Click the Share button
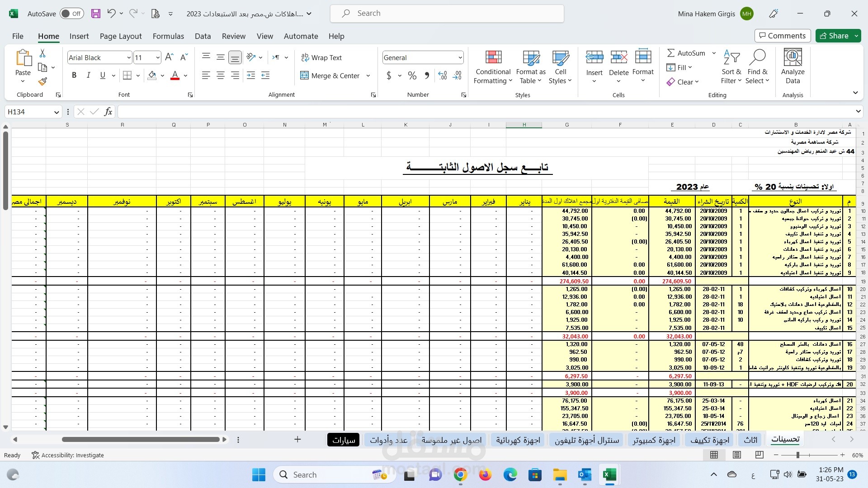The height and width of the screenshot is (488, 868). 834,36
